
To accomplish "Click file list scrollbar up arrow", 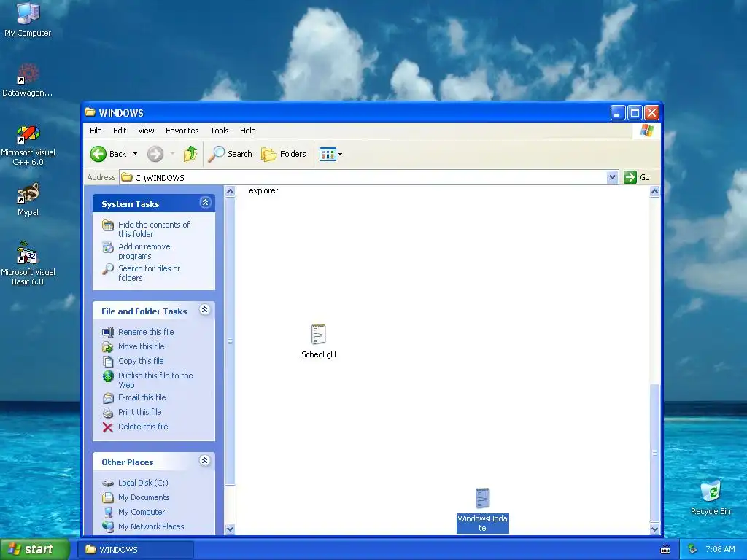I will point(654,192).
